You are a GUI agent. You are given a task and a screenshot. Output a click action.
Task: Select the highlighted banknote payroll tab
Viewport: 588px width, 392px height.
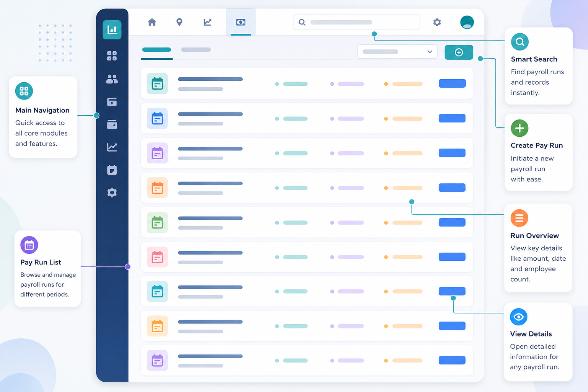click(x=241, y=22)
